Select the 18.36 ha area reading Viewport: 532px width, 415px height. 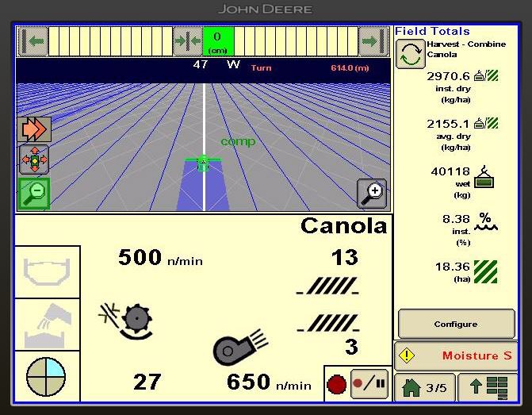[453, 267]
